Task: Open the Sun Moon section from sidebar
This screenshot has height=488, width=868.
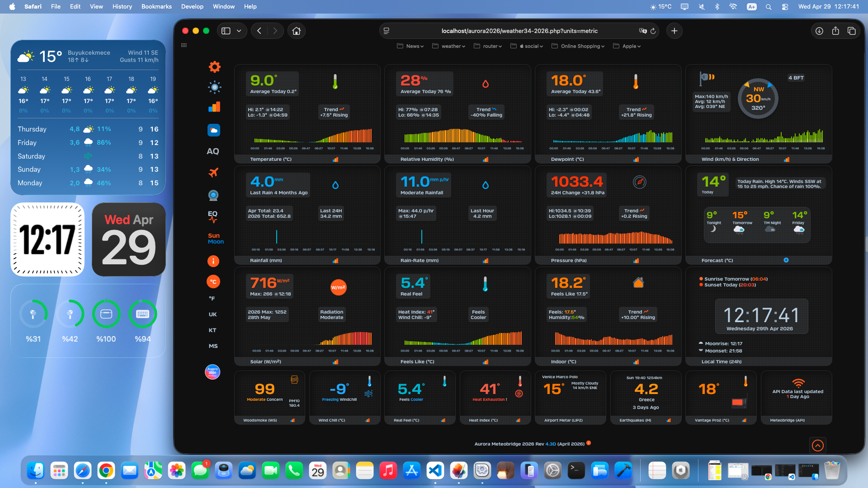Action: (215, 238)
